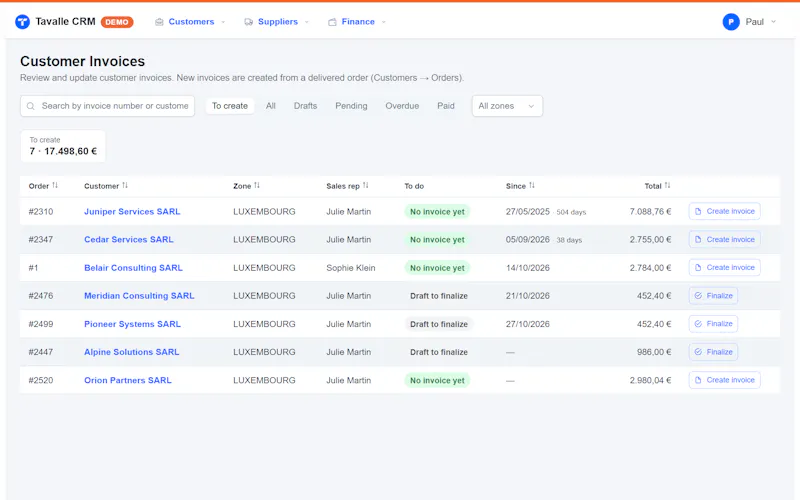800x500 pixels.
Task: Sort by Total column arrows icon
Action: click(x=667, y=185)
